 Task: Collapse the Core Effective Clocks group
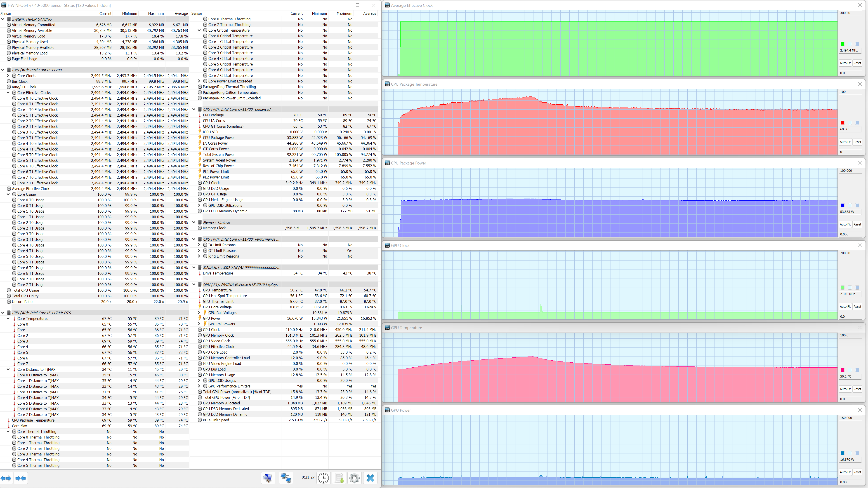(8, 93)
